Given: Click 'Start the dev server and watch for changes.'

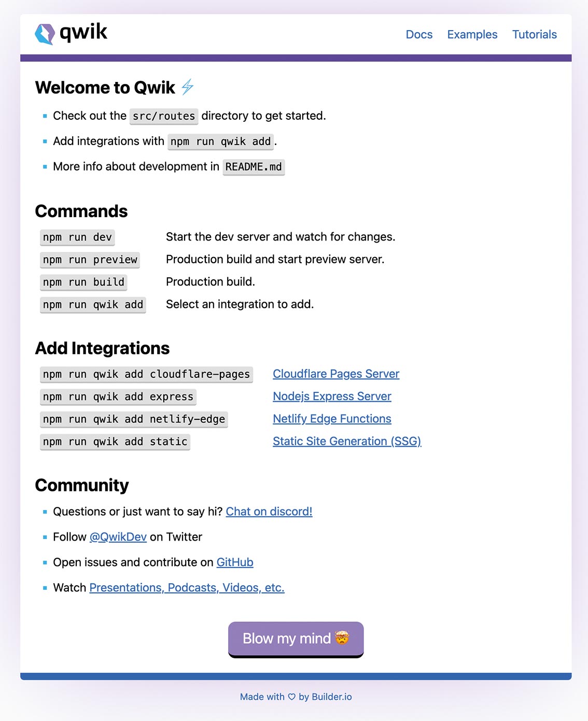Looking at the screenshot, I should [x=281, y=237].
